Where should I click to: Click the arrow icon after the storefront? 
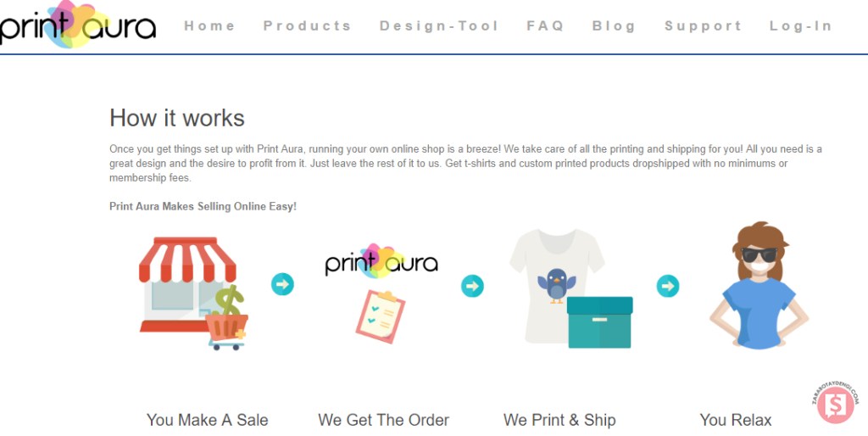pyautogui.click(x=282, y=284)
